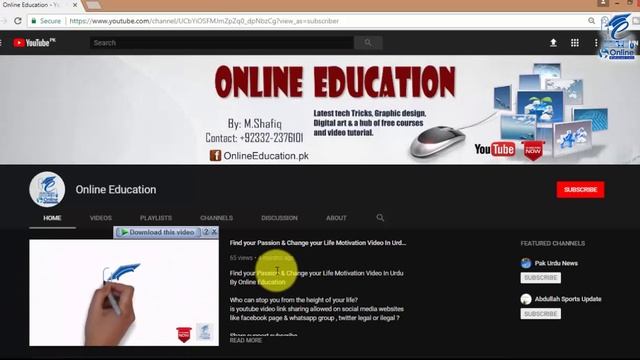Click the search magnifier button

[x=368, y=42]
